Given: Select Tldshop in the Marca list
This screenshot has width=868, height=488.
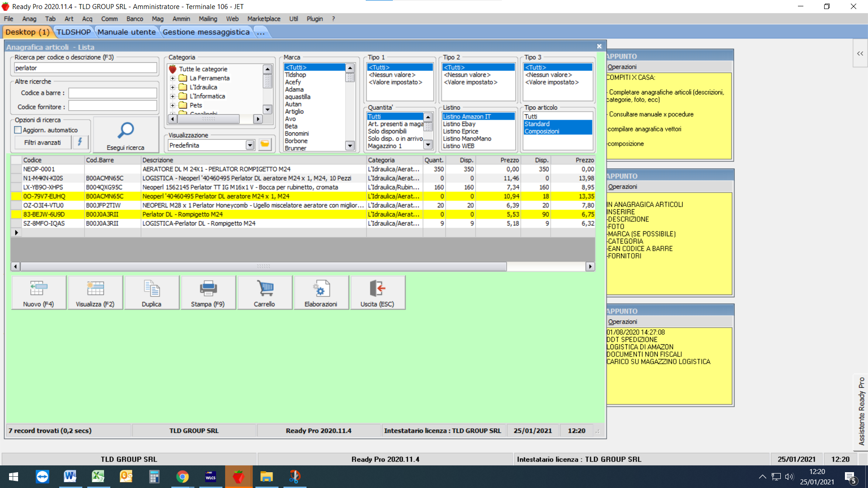Looking at the screenshot, I should click(x=315, y=75).
